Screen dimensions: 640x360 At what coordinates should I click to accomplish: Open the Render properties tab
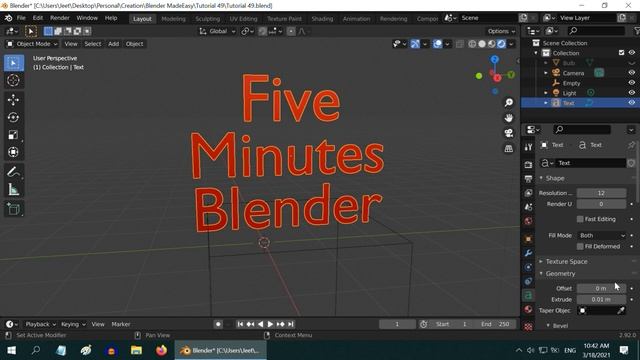[528, 164]
